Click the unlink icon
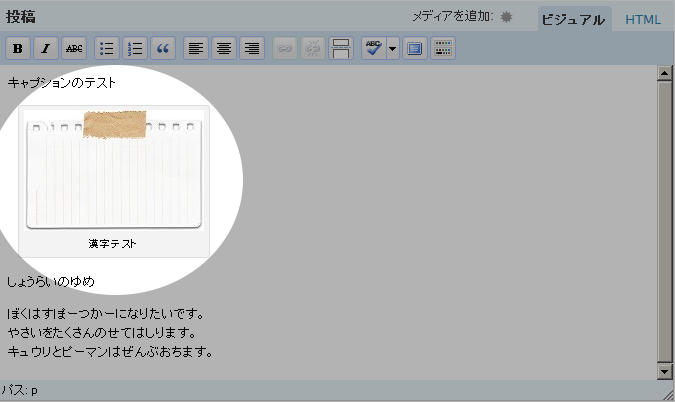Screen dimensions: 675x402 313,48
